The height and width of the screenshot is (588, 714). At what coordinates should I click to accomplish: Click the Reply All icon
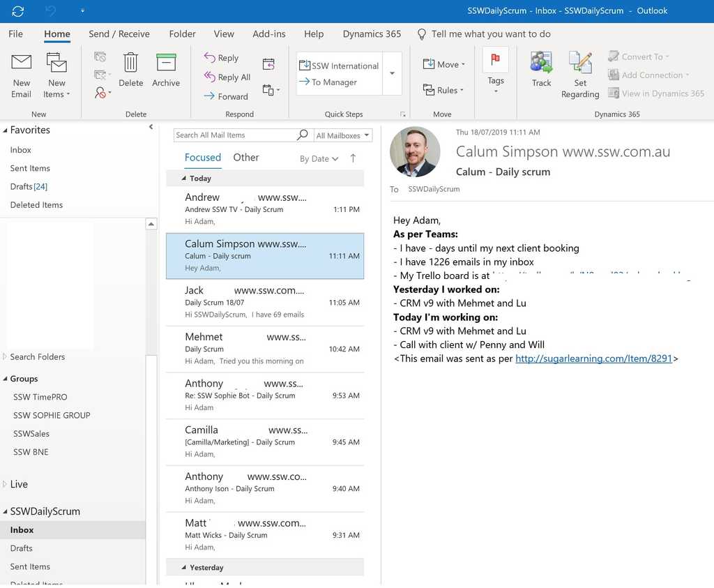pyautogui.click(x=227, y=77)
